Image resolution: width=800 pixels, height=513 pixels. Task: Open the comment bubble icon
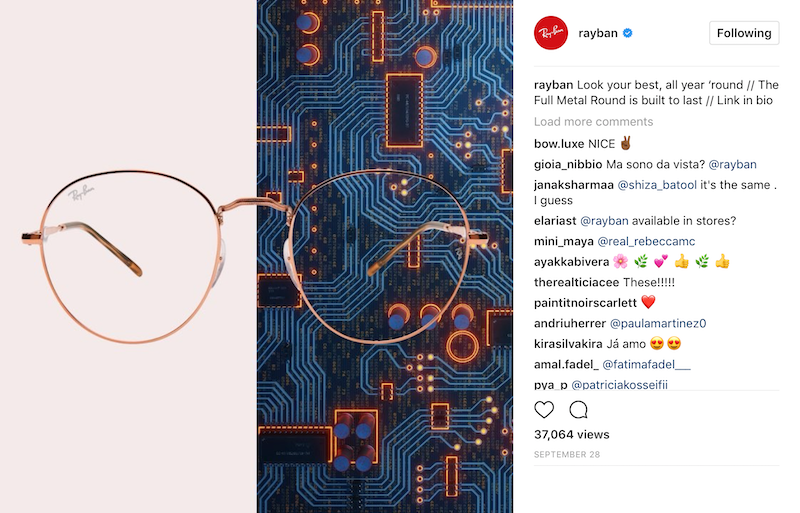(x=579, y=409)
